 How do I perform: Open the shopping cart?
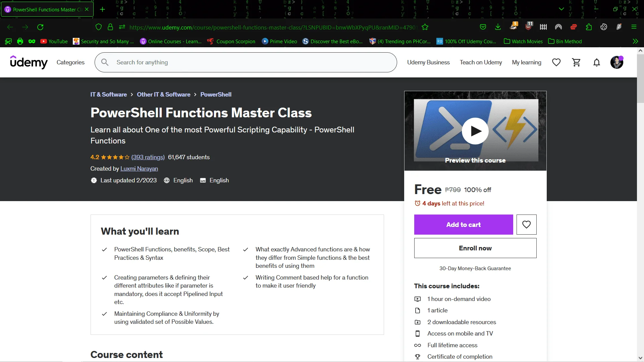click(x=577, y=62)
